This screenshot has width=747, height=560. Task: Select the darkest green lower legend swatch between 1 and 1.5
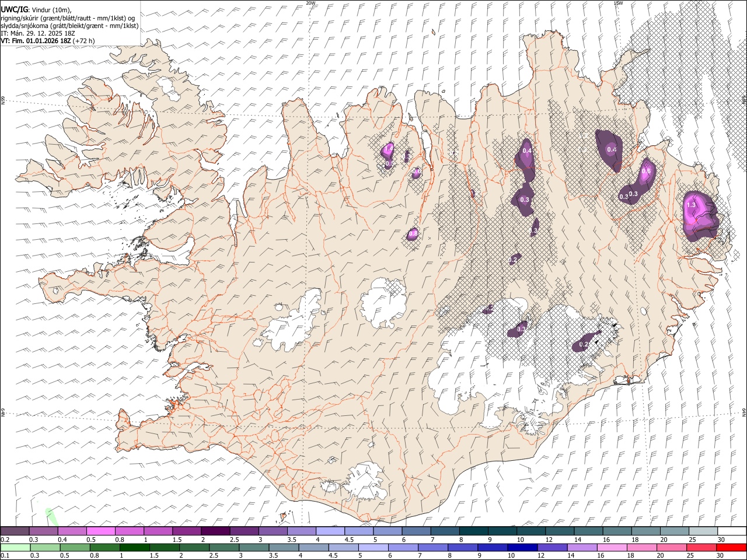[135, 548]
